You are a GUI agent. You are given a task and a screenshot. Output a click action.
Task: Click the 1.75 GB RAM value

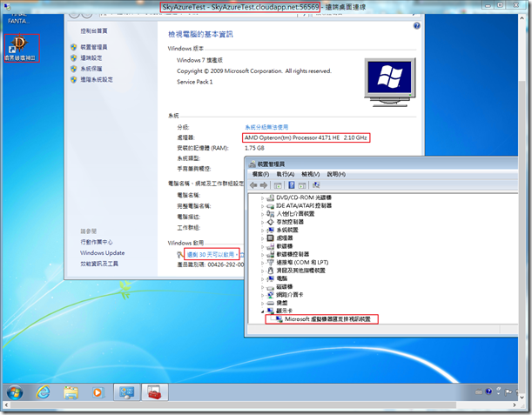(x=254, y=148)
